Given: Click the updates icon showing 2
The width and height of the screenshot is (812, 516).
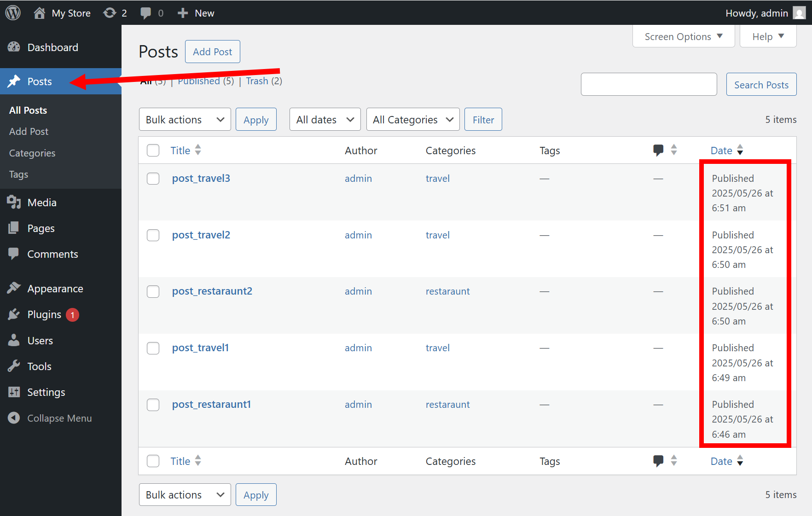Looking at the screenshot, I should click(110, 13).
